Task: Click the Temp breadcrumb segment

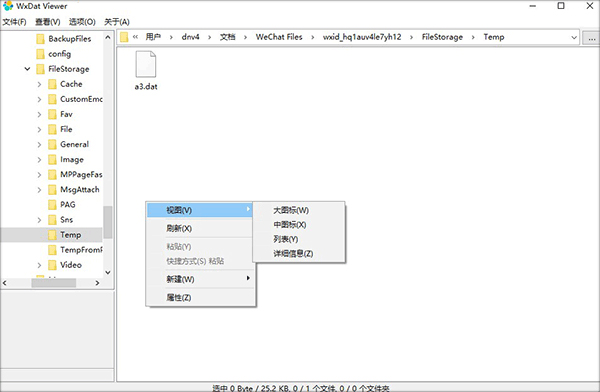Action: click(x=494, y=37)
